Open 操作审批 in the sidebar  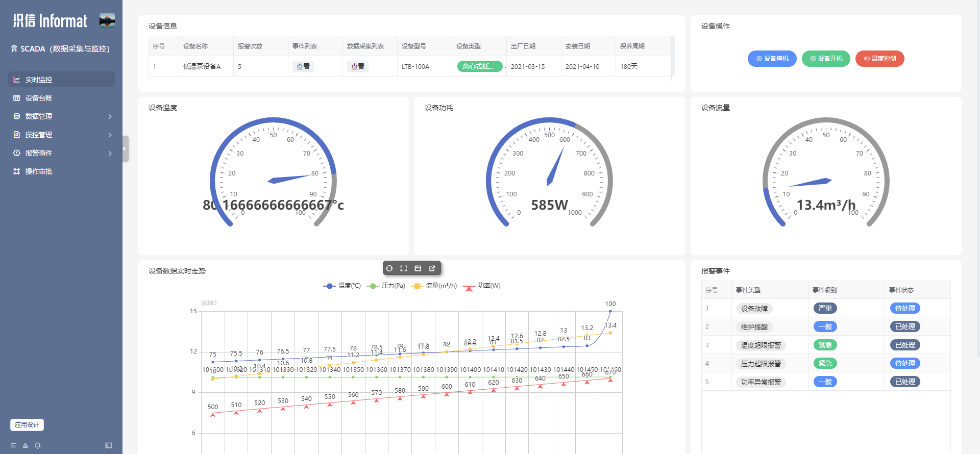(x=39, y=171)
